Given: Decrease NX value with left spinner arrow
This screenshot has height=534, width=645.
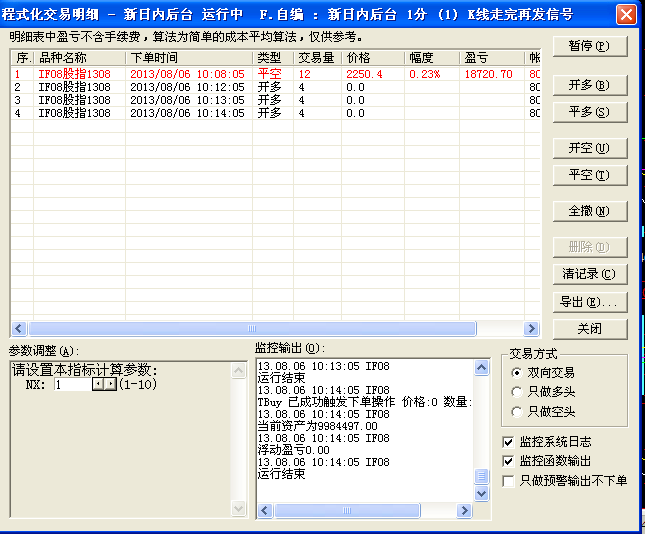Looking at the screenshot, I should pyautogui.click(x=98, y=385).
